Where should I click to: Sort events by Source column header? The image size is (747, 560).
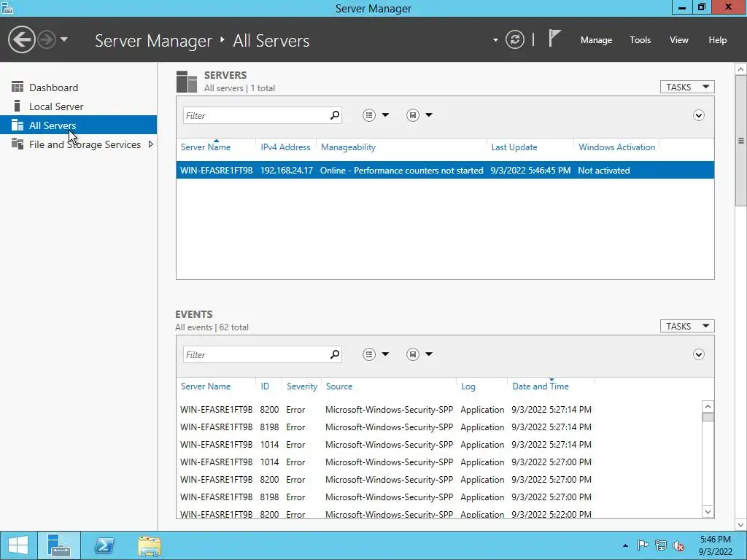tap(339, 386)
